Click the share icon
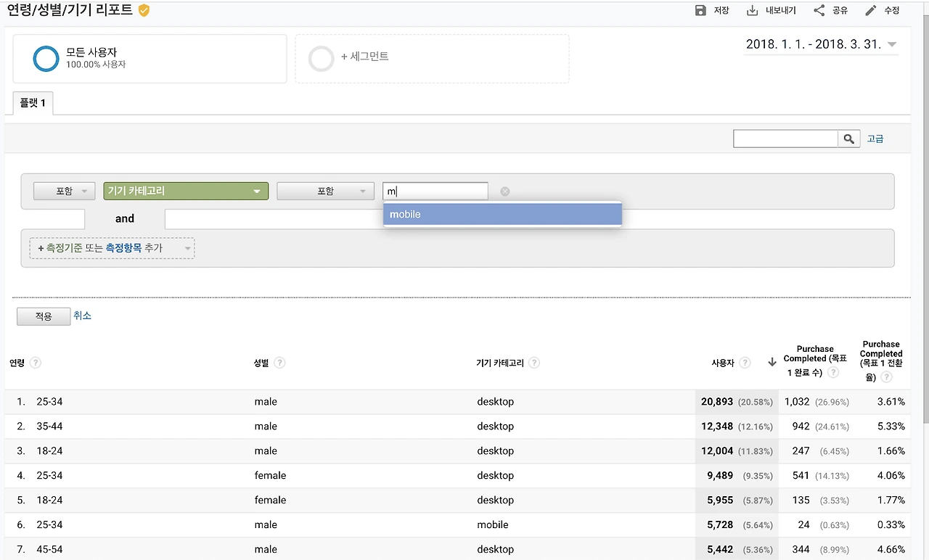929x560 pixels. [819, 10]
